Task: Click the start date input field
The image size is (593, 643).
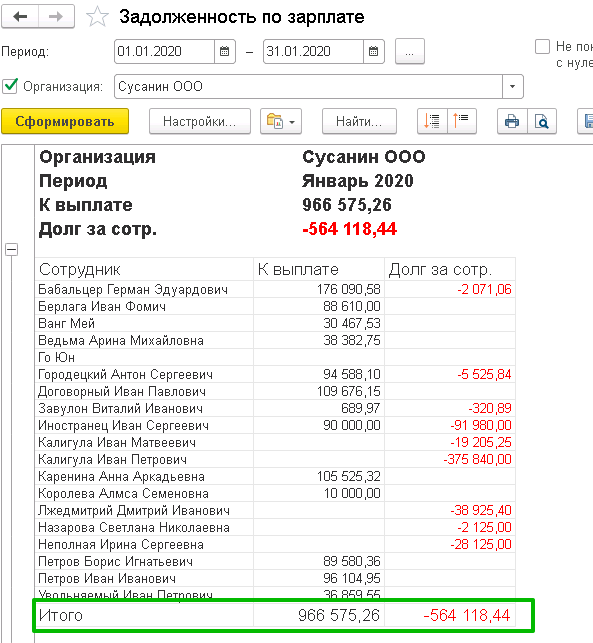Action: click(164, 52)
